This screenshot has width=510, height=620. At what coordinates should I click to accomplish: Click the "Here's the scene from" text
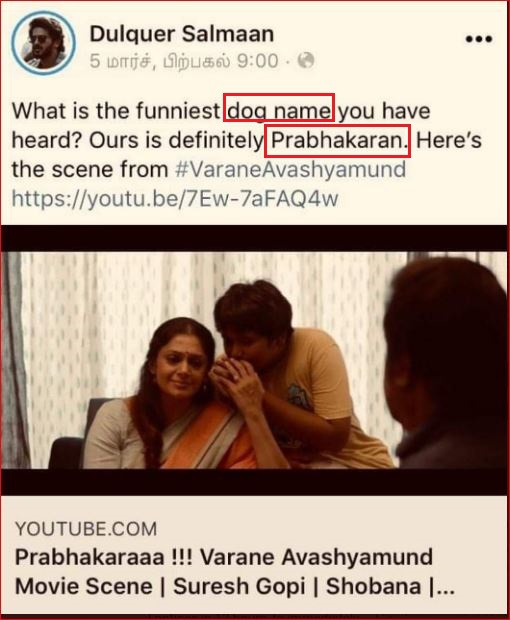[247, 155]
